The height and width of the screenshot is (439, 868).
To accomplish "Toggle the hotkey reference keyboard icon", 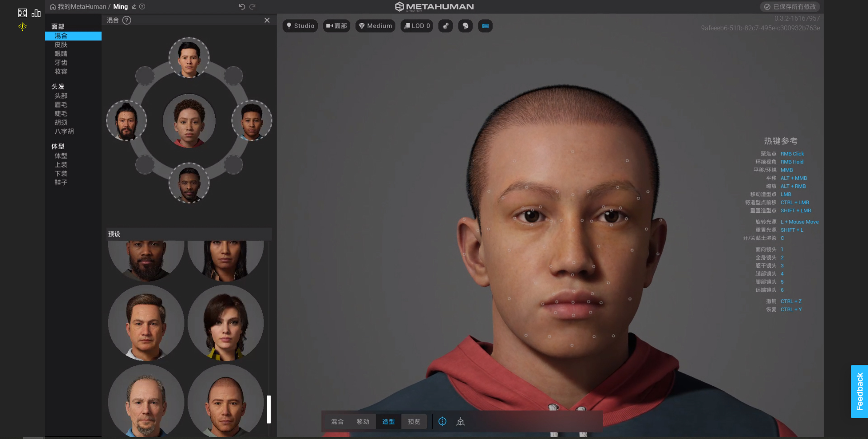I will tap(485, 26).
